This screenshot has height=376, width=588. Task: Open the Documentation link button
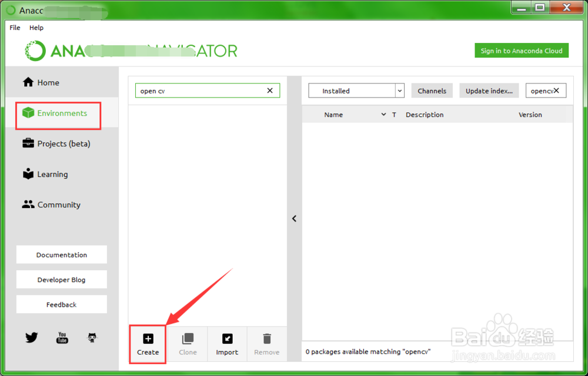[x=62, y=254]
